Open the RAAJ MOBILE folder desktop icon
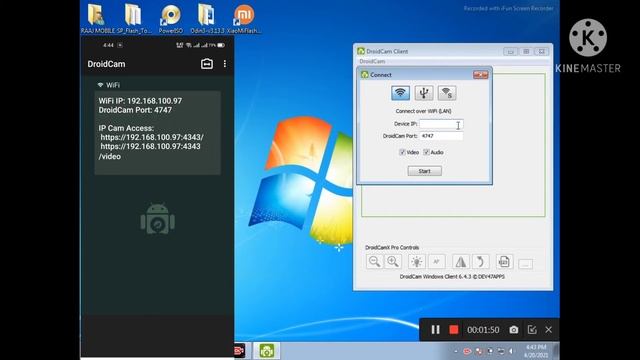Image resolution: width=640 pixels, height=360 pixels. [98, 19]
